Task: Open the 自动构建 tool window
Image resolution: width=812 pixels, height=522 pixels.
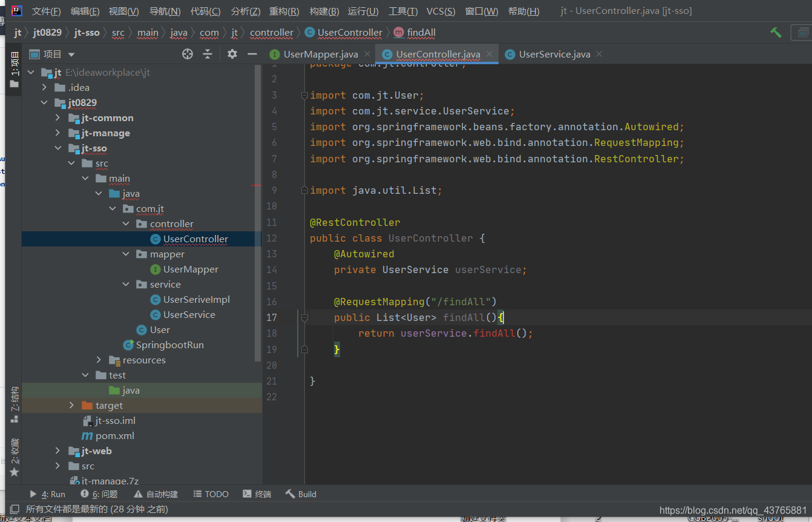Action: pyautogui.click(x=156, y=494)
